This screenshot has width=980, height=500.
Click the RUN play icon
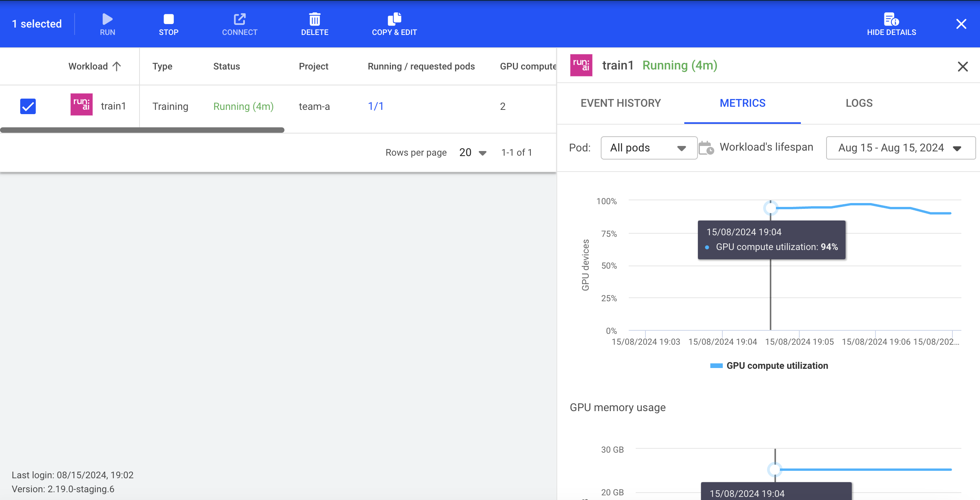click(107, 19)
